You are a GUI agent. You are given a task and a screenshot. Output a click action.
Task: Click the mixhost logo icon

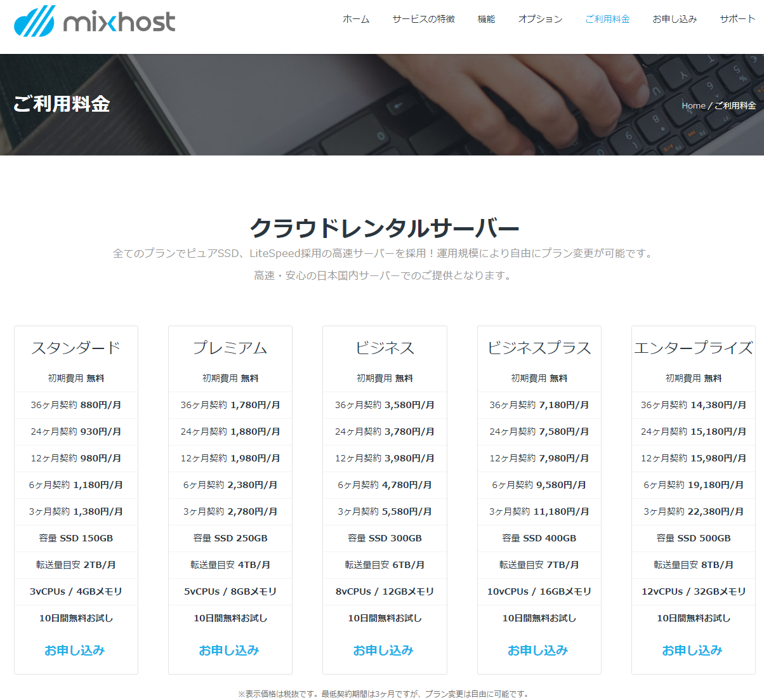pyautogui.click(x=34, y=21)
